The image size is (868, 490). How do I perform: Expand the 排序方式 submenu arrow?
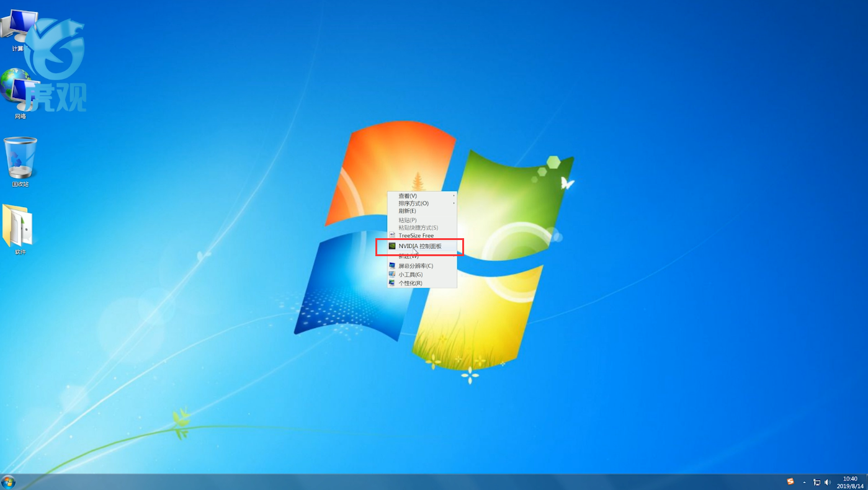(x=454, y=203)
